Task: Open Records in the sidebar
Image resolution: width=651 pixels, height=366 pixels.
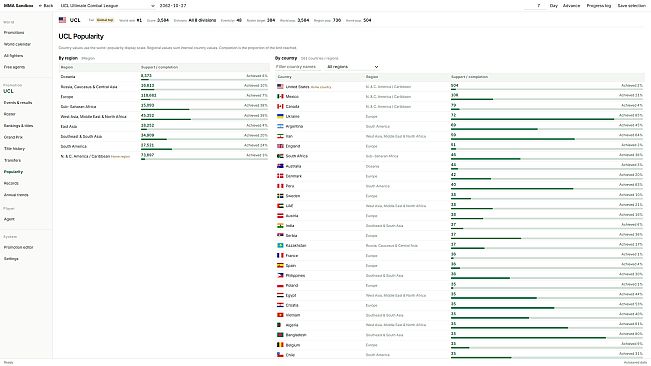Action: tap(11, 183)
